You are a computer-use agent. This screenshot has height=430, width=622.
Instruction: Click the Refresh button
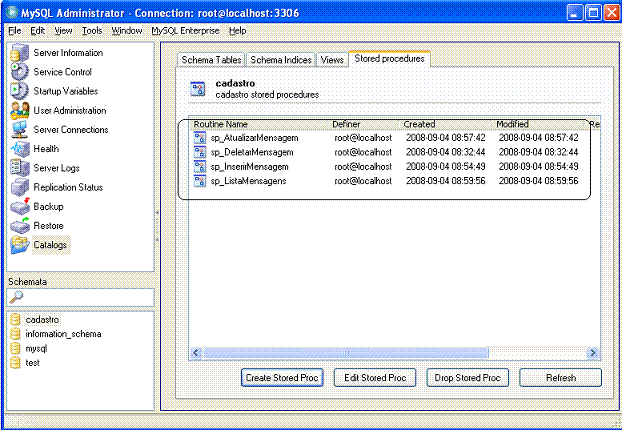[561, 378]
